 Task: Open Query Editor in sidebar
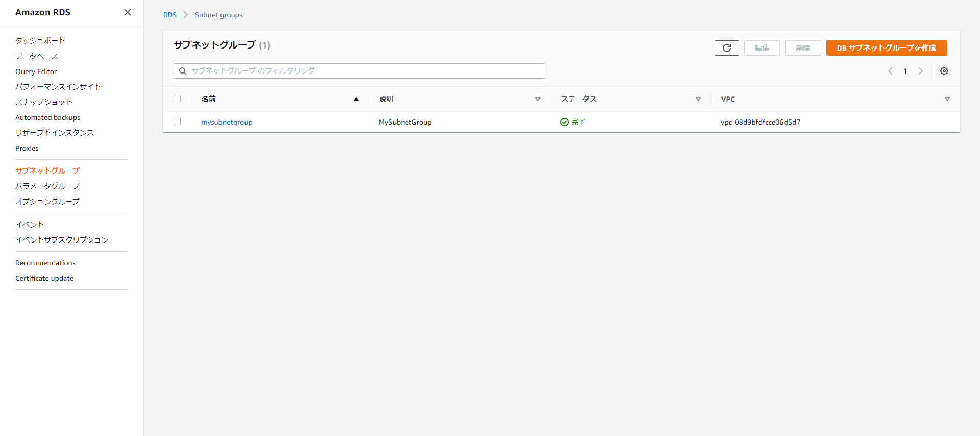36,71
